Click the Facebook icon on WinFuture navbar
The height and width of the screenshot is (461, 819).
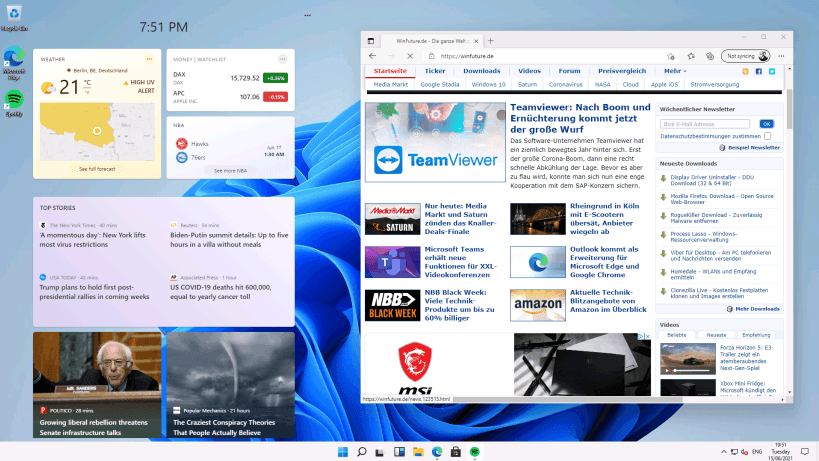coord(758,71)
